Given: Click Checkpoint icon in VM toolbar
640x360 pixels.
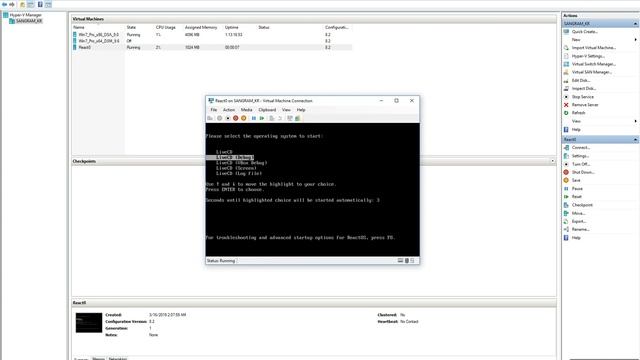Looking at the screenshot, I should pos(271,118).
